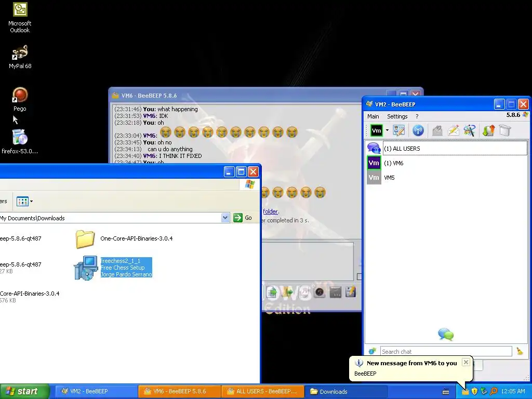Expand the address bar dropdown arrow
The image size is (532, 399).
click(x=225, y=218)
